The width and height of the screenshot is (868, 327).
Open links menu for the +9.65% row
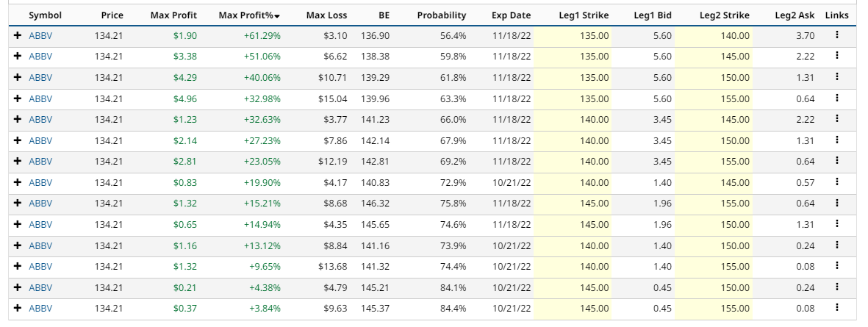click(x=836, y=267)
